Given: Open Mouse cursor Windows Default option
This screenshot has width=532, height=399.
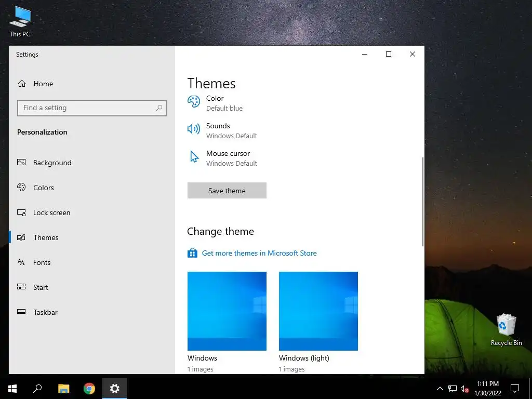Looking at the screenshot, I should pyautogui.click(x=222, y=158).
